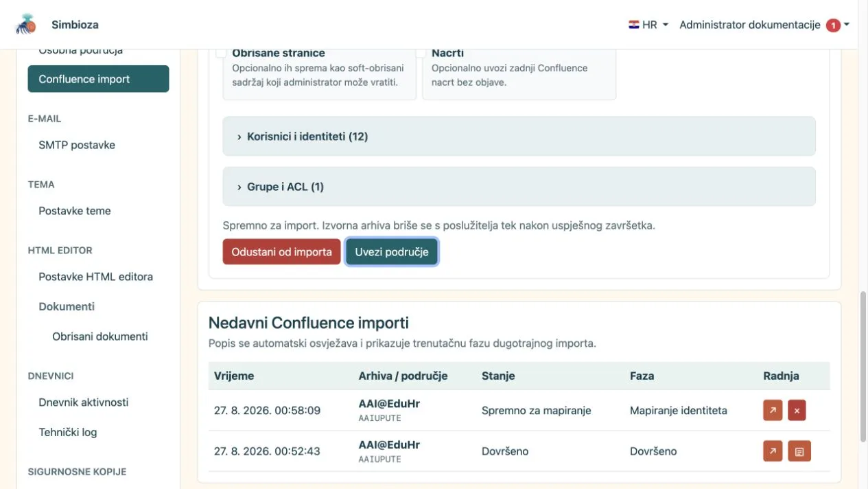View the report for the 00:52:43 import

point(799,451)
